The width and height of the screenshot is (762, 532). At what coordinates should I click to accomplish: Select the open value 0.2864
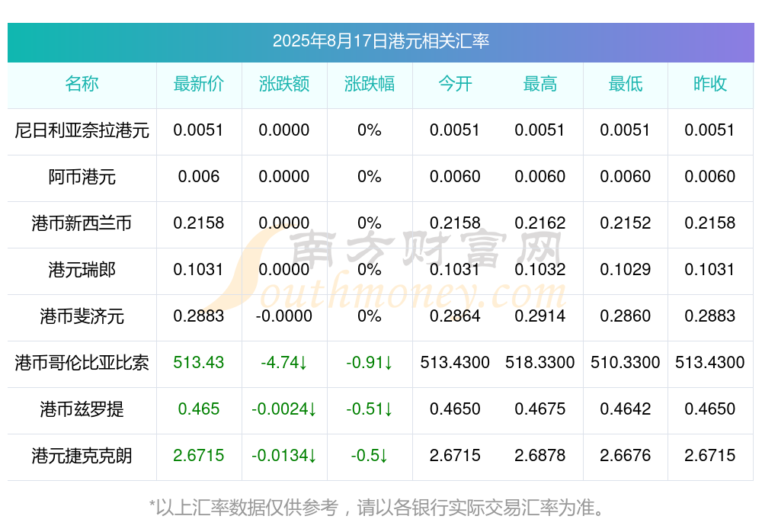(455, 316)
